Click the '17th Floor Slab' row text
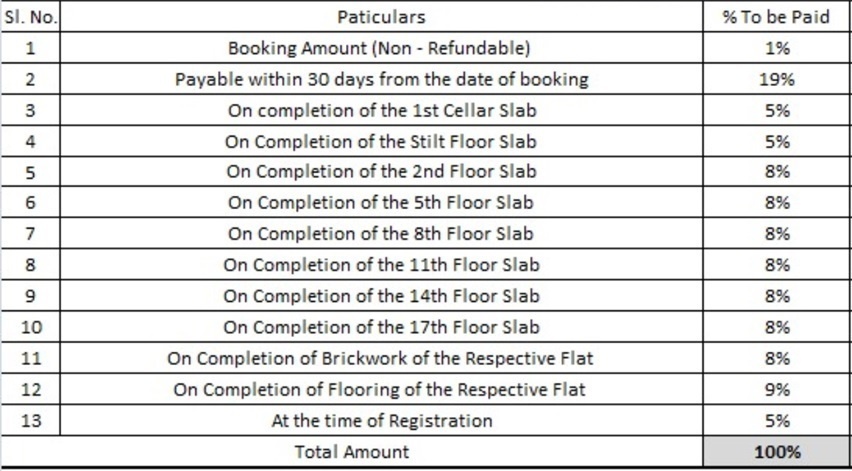852x471 pixels. (381, 327)
